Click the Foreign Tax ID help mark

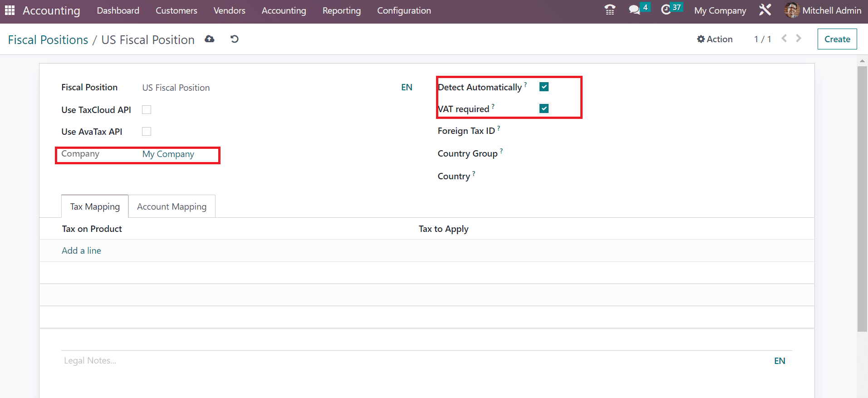499,128
